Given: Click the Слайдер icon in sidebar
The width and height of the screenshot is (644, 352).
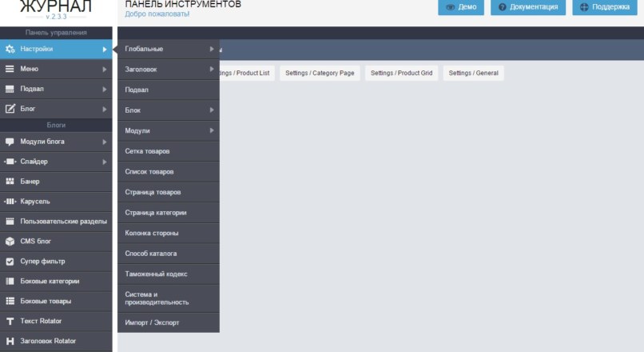Looking at the screenshot, I should 10,162.
